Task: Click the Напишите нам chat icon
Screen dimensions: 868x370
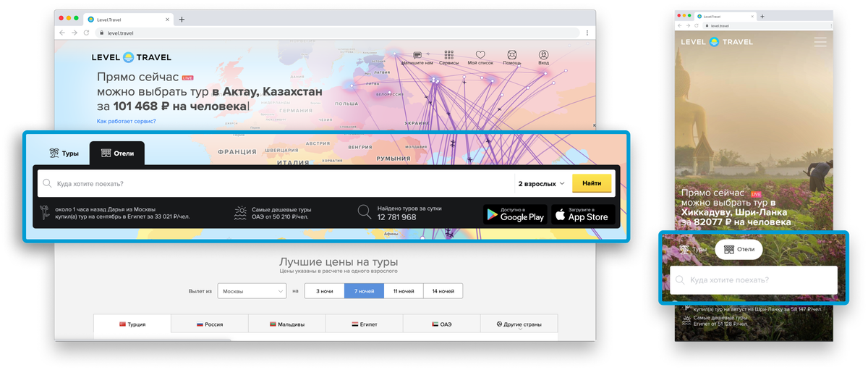Action: coord(417,55)
